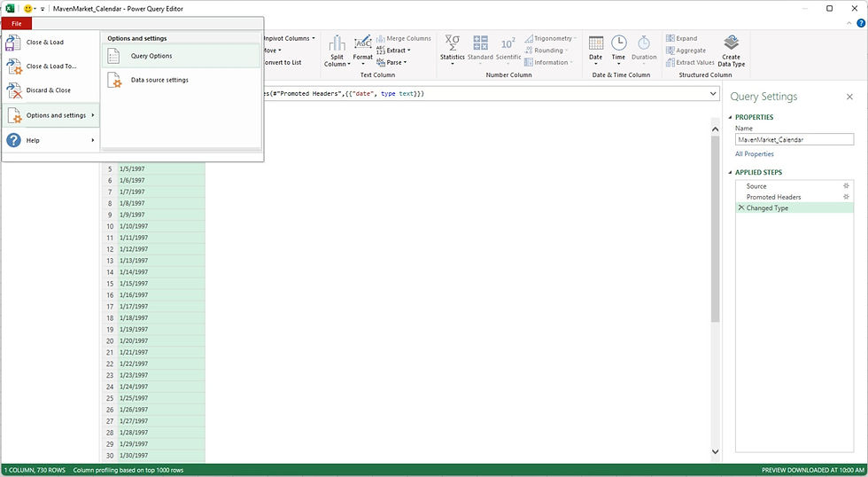Collapse the ribbon with the chevron
868x477 pixels.
click(850, 23)
